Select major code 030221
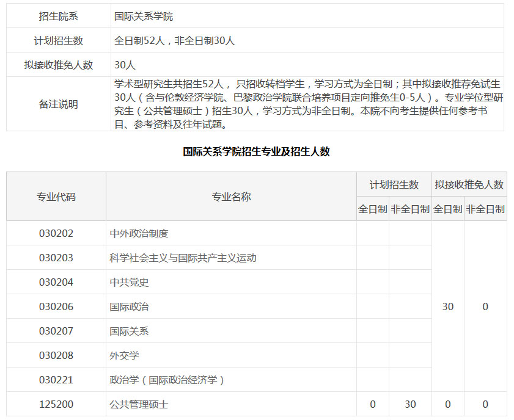Viewport: 514px width, 420px height. 56,380
